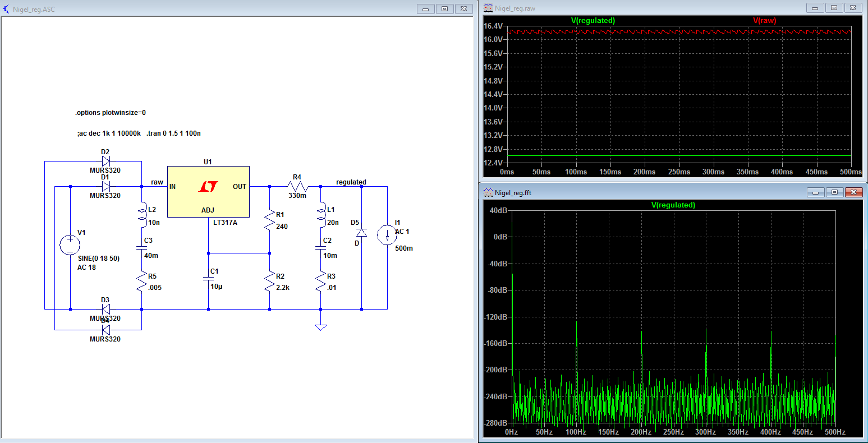Click the 10µ value of C1
Viewport: 868px width, 443px height.
click(x=217, y=287)
